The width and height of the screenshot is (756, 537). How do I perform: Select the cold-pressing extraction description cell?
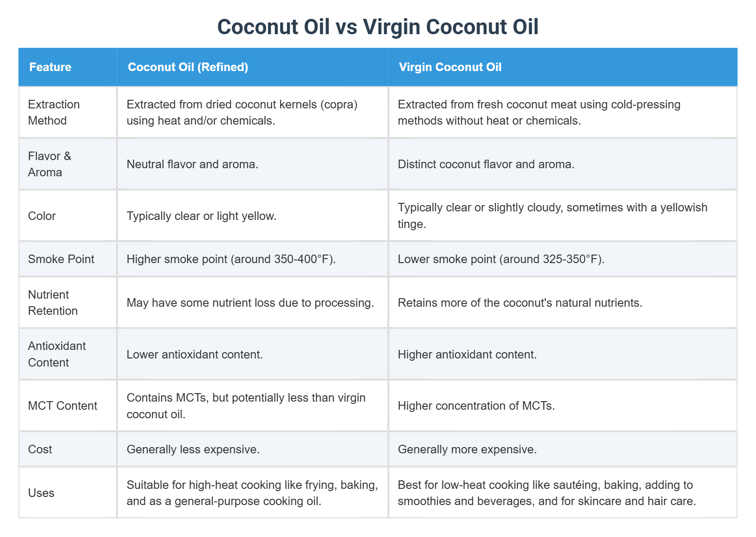pyautogui.click(x=563, y=112)
